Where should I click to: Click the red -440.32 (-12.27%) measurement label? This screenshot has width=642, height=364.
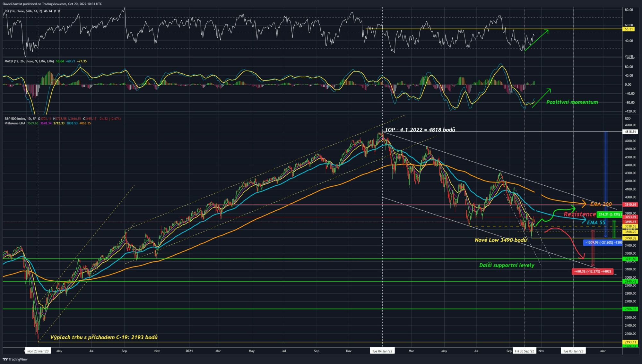click(x=593, y=272)
